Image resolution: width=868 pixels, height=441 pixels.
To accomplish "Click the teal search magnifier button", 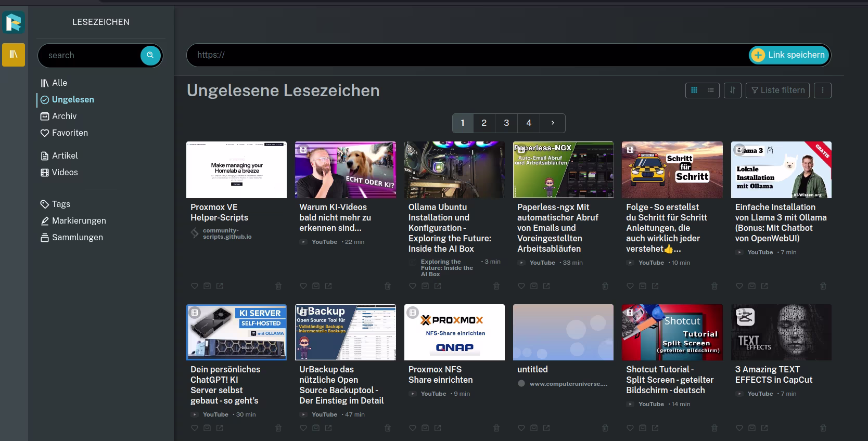I will (150, 55).
